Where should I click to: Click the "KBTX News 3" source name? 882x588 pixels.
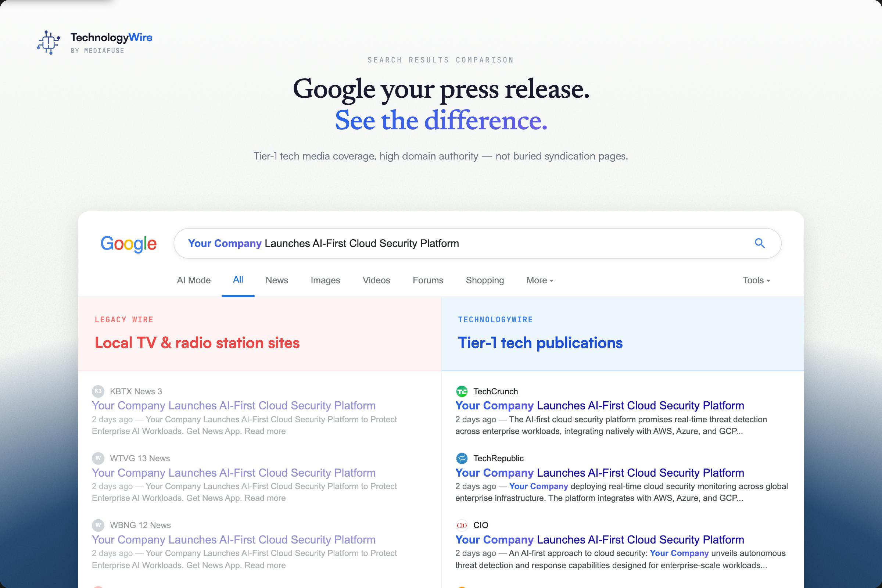tap(136, 391)
